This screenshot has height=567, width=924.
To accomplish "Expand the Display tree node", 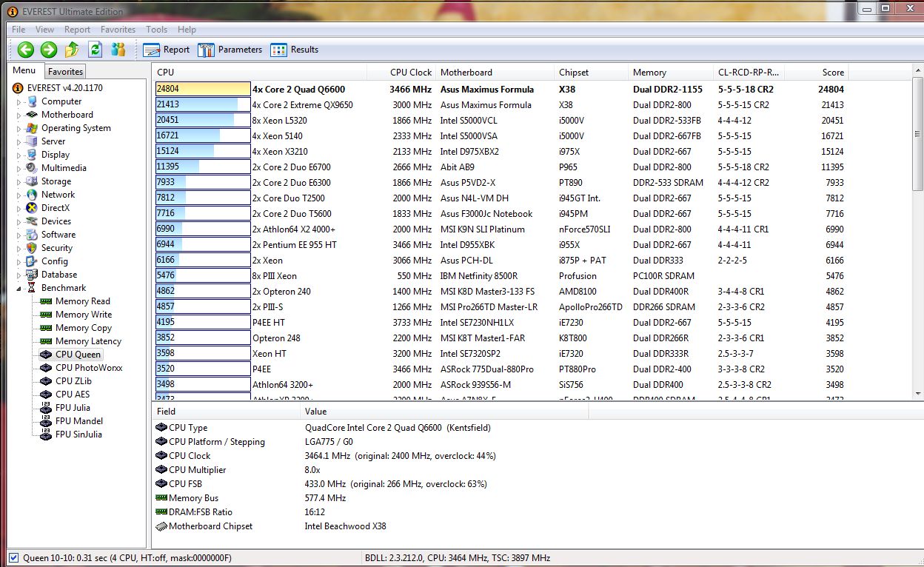I will (x=19, y=155).
